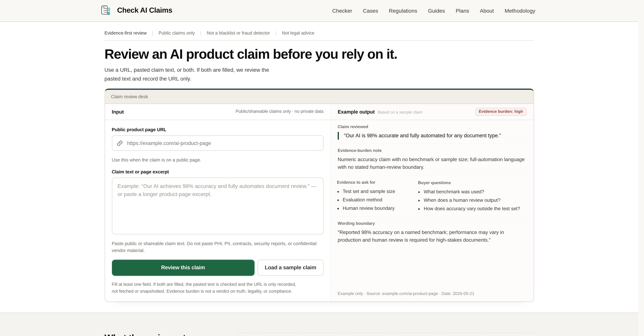Click the link icon in URL field
Screen dimensions: 644x336
tap(120, 143)
